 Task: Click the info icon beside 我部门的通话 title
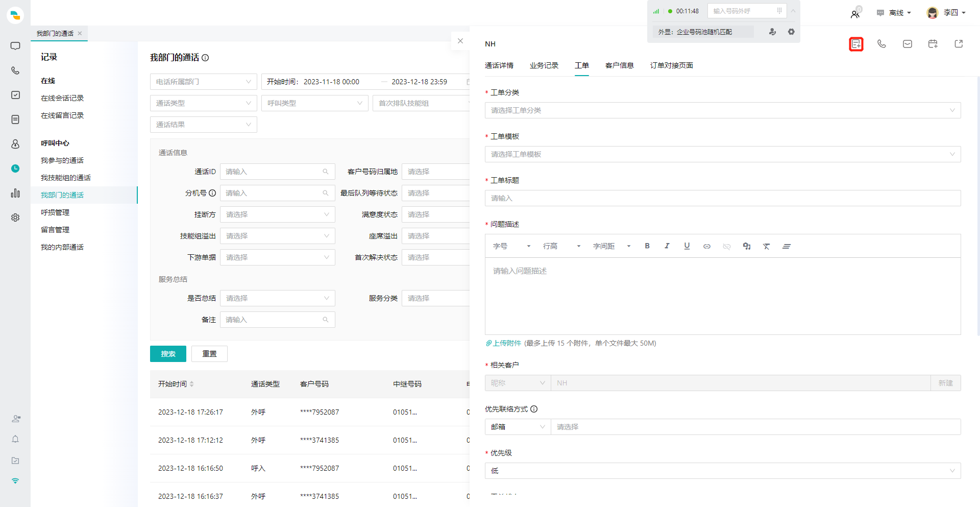click(x=205, y=58)
